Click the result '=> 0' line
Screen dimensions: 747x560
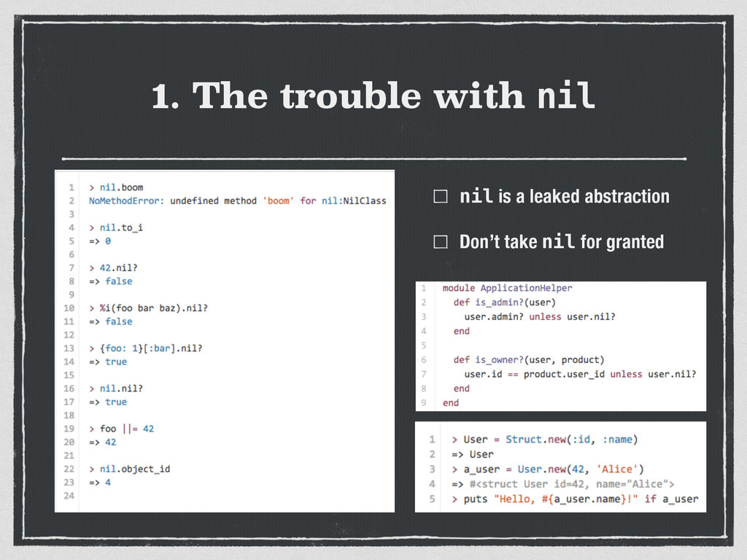(100, 241)
